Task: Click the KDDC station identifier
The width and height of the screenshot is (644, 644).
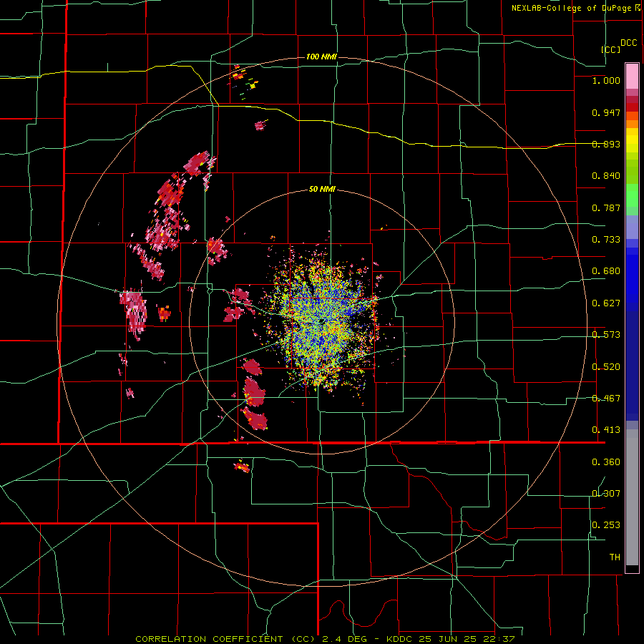Action: pyautogui.click(x=401, y=639)
